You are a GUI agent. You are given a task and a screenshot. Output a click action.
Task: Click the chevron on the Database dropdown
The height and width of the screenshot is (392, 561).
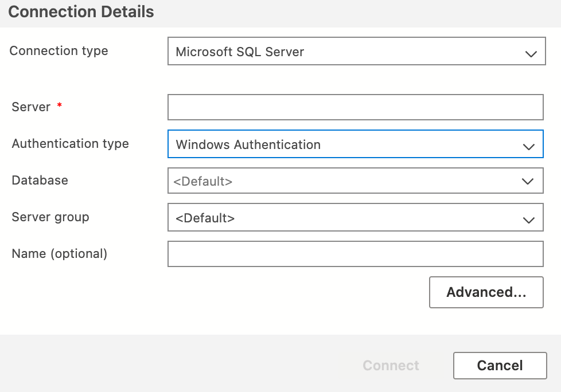coord(529,181)
